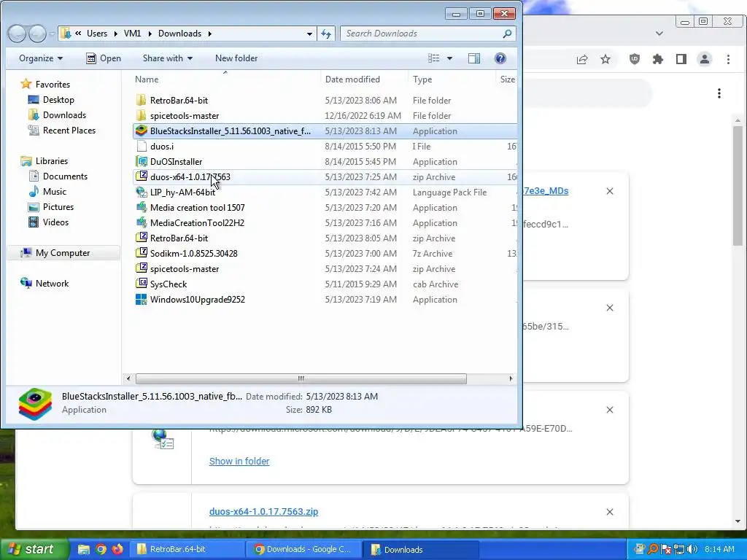Sort files by the Name column header
The width and height of the screenshot is (747, 560).
[x=146, y=79]
